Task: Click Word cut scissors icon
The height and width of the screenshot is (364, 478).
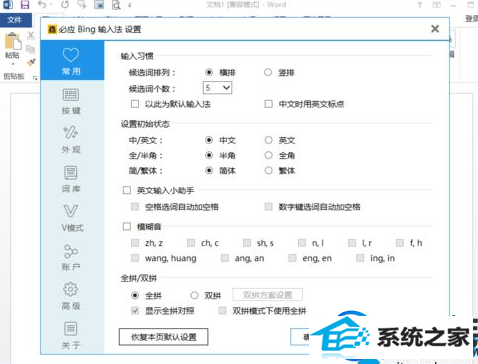Action: pyautogui.click(x=31, y=35)
